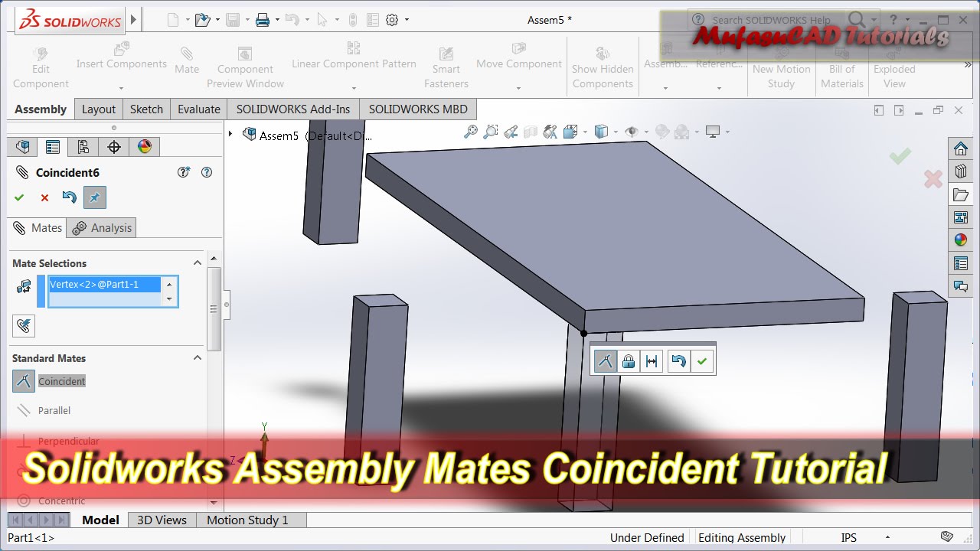Expand the Assem5 tree node
The height and width of the screenshot is (551, 980).
pyautogui.click(x=230, y=134)
